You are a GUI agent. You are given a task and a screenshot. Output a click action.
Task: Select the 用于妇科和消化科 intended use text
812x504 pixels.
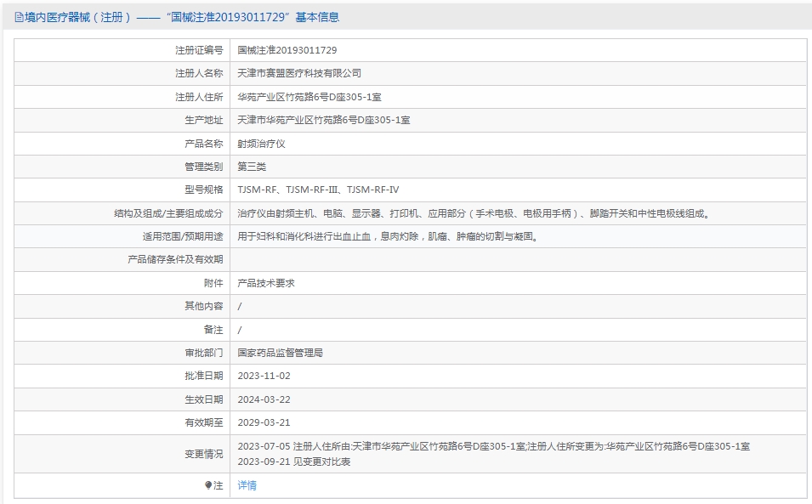[x=389, y=236]
